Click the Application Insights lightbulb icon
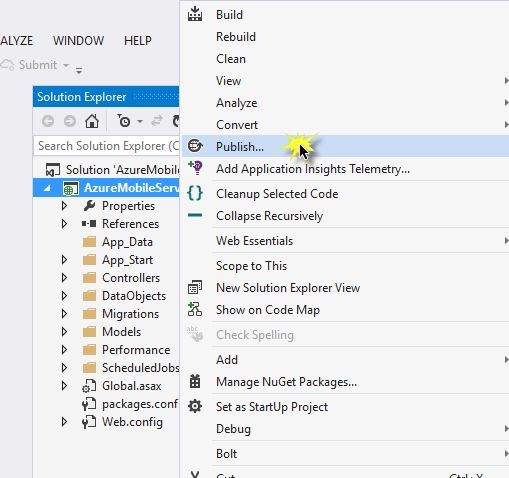This screenshot has width=509, height=478. [195, 168]
